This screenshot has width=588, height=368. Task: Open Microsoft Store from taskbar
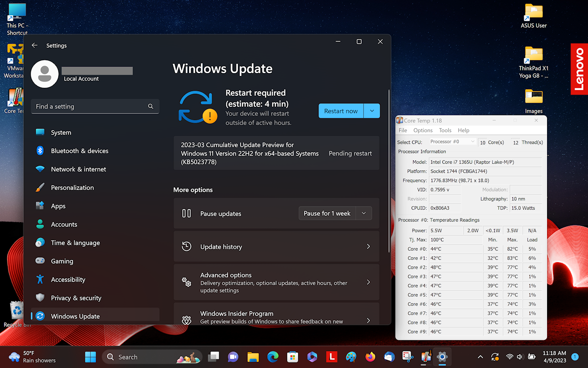[293, 357]
